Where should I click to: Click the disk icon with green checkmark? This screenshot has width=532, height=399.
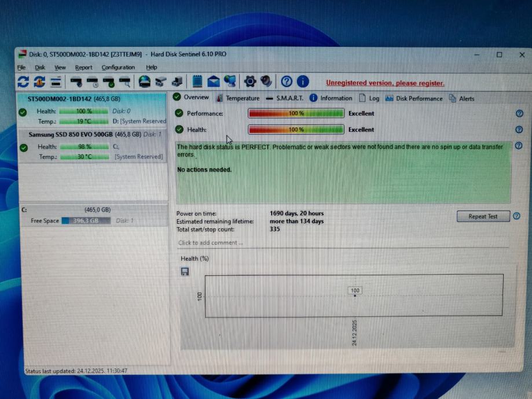pos(109,82)
